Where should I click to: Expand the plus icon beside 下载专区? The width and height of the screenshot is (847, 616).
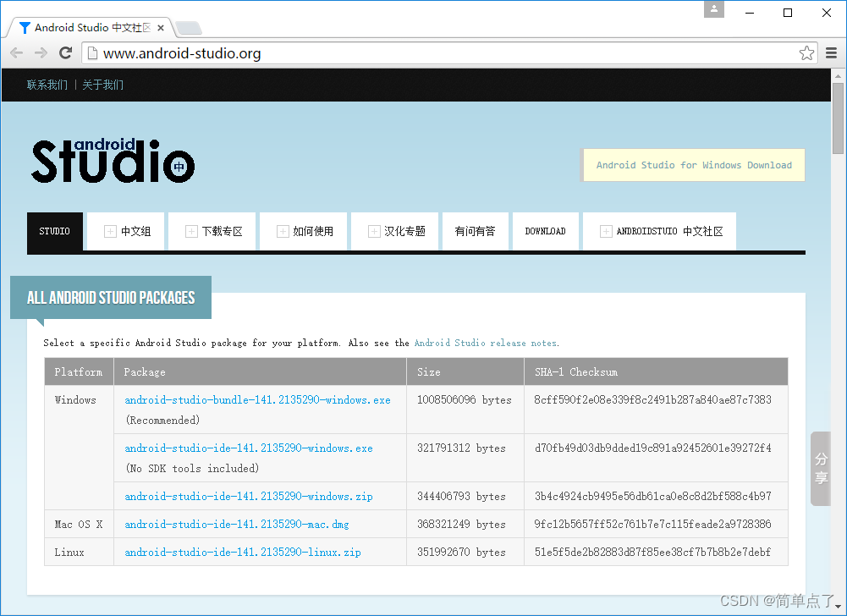coord(191,231)
